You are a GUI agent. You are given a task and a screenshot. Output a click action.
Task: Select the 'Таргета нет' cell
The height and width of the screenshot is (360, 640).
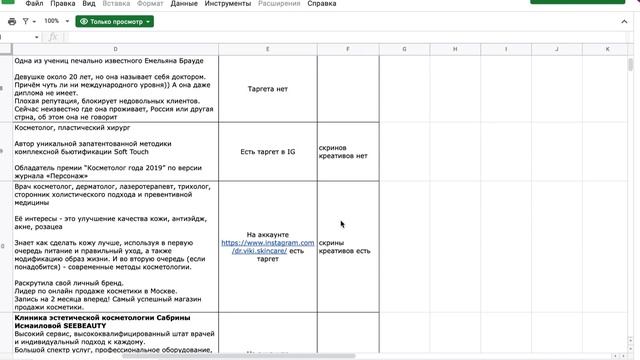coord(268,89)
